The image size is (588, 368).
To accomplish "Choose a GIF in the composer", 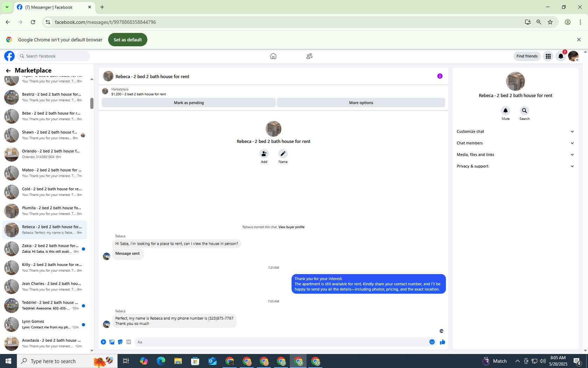I will click(129, 342).
